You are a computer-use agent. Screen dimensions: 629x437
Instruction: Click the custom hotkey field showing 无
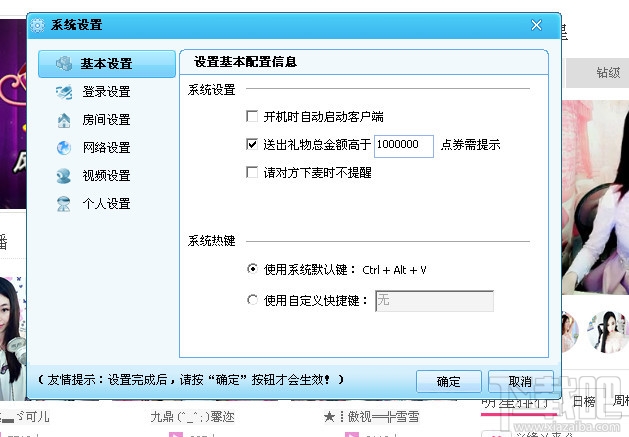[434, 301]
